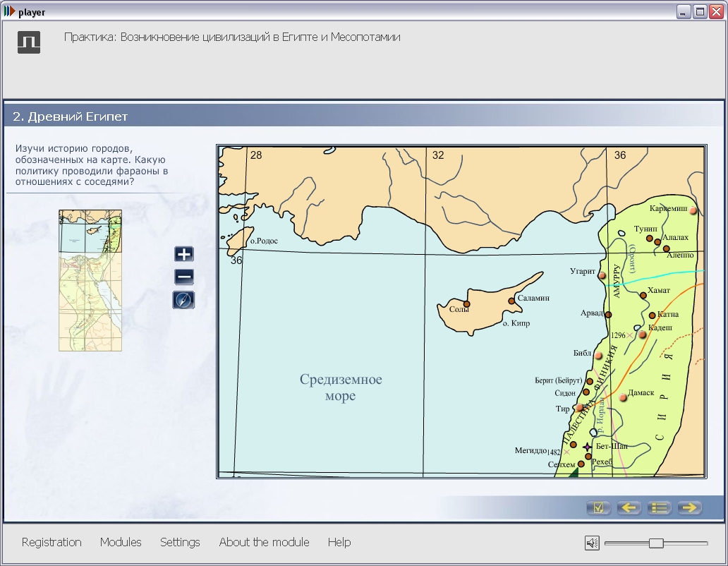This screenshot has width=728, height=566.
Task: Open the Modules menu
Action: click(x=121, y=542)
